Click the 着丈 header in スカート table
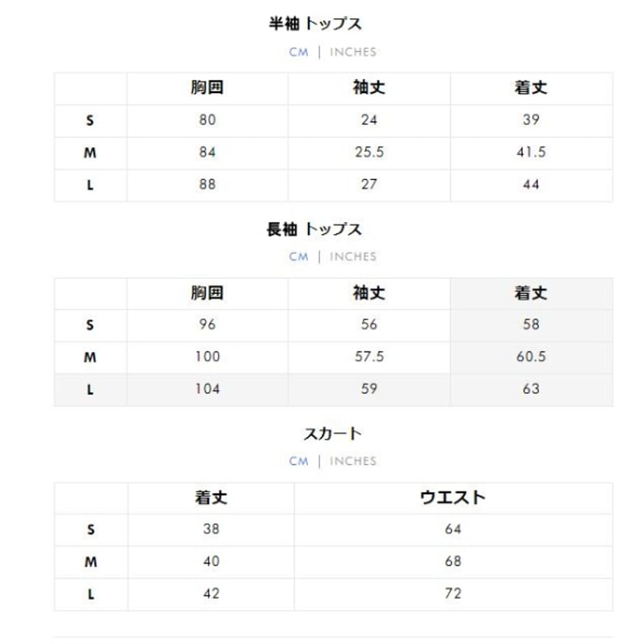This screenshot has width=644, height=644. coord(211,498)
